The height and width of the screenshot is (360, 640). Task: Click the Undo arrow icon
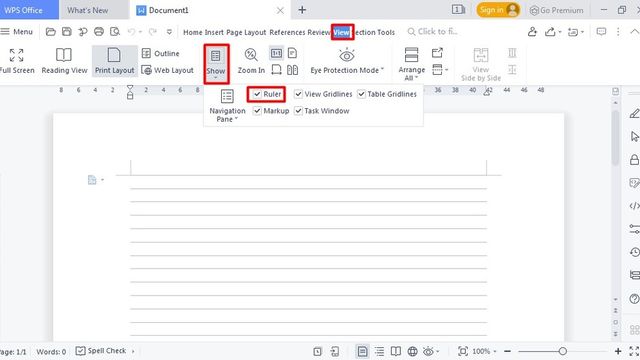131,32
